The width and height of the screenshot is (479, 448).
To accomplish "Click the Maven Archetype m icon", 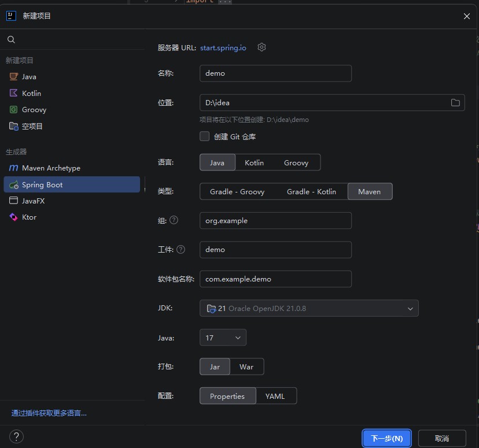I will click(x=13, y=168).
